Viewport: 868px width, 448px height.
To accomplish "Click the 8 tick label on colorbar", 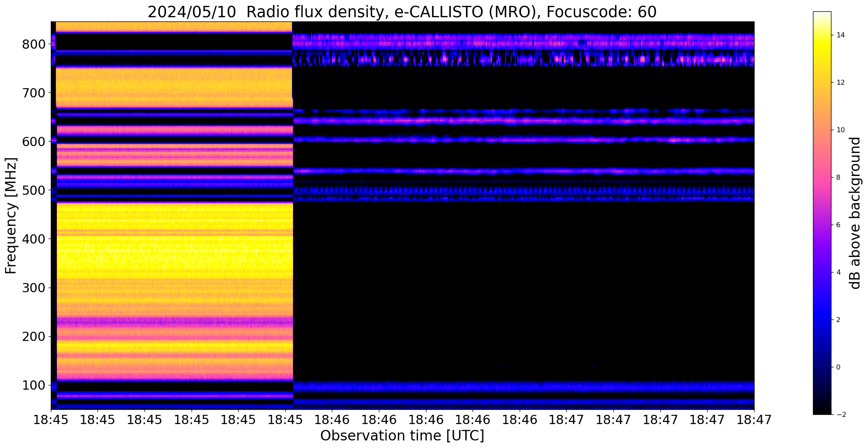I will coord(838,178).
